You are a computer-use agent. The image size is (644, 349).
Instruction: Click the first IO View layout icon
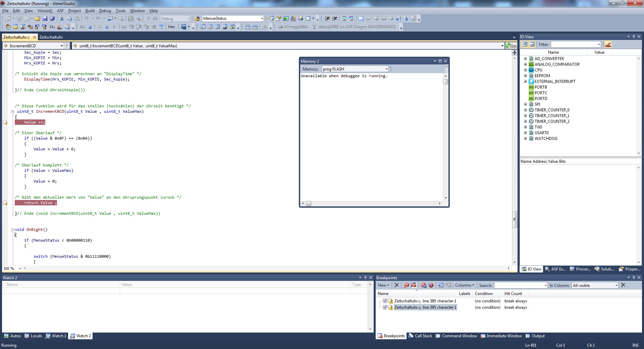(525, 44)
